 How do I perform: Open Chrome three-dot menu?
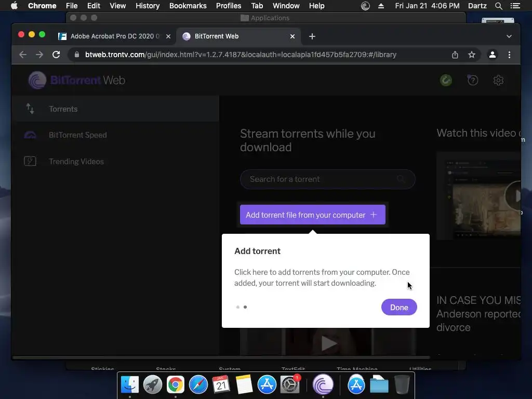(x=509, y=55)
